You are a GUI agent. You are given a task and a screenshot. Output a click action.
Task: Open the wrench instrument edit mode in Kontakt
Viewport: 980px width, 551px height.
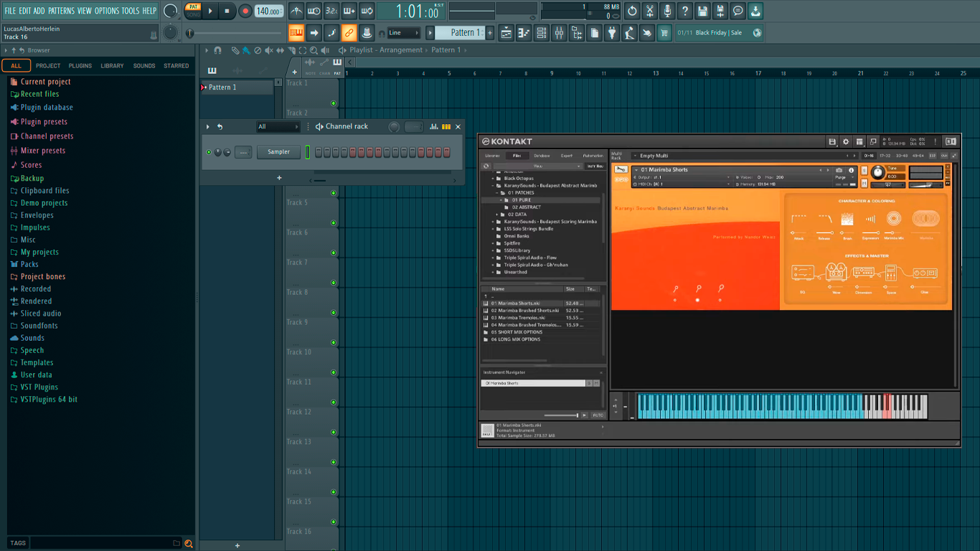coord(621,170)
